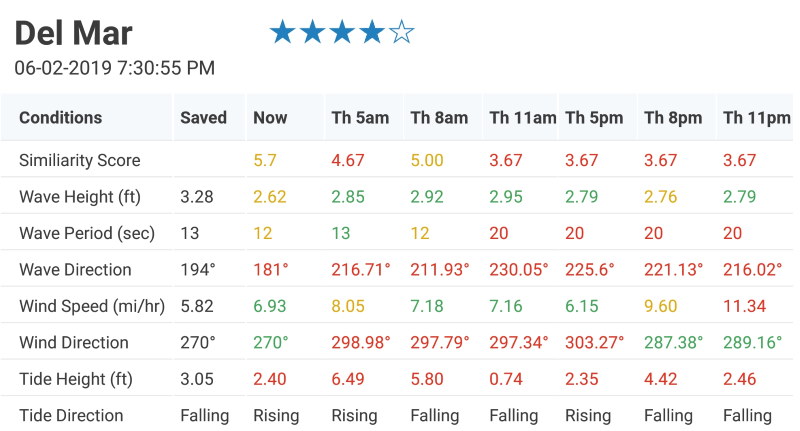Click the Saved column header

pyautogui.click(x=203, y=118)
